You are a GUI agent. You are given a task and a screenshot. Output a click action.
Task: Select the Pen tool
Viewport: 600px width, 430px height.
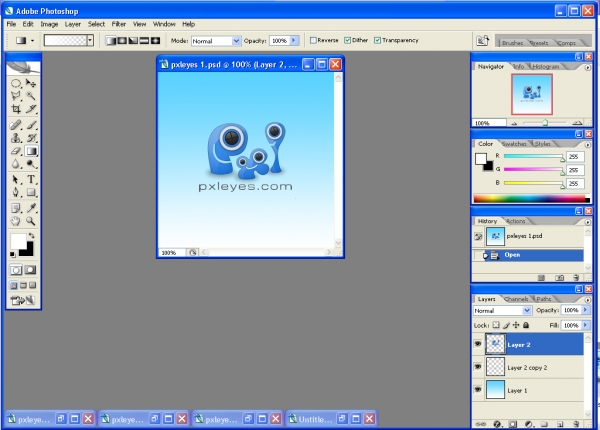click(x=16, y=192)
